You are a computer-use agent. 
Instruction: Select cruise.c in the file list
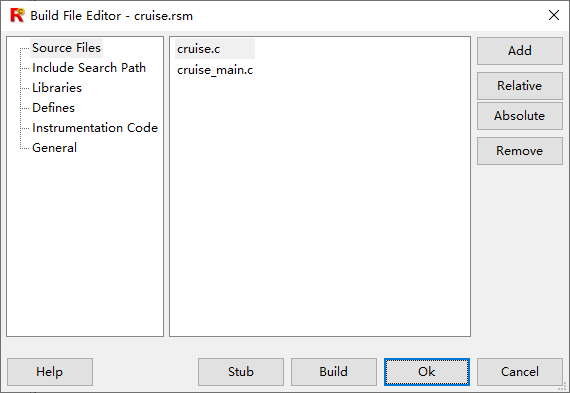pos(215,49)
